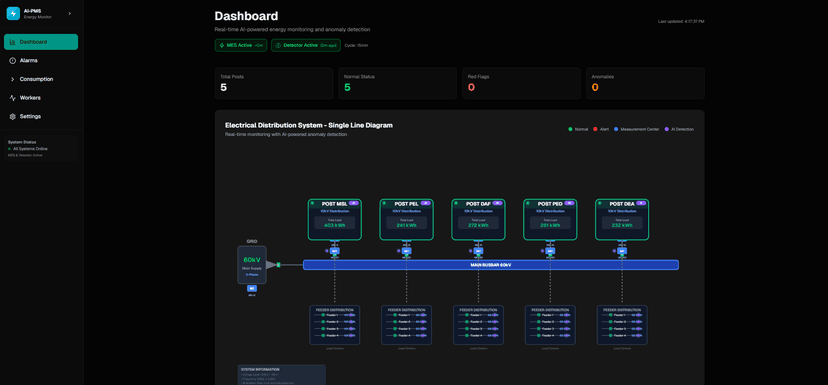Click the green breaker between grid and busbar
This screenshot has width=828, height=385.
[x=278, y=265]
